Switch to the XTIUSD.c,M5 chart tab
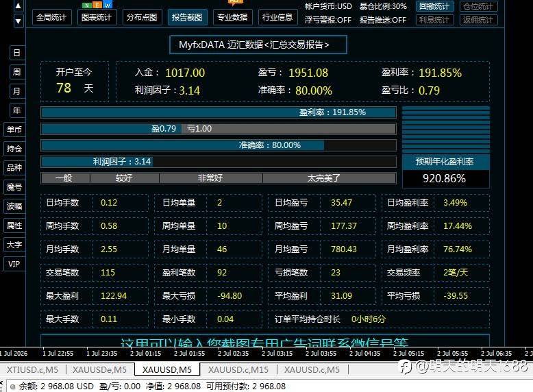533x392 pixels. click(x=33, y=370)
